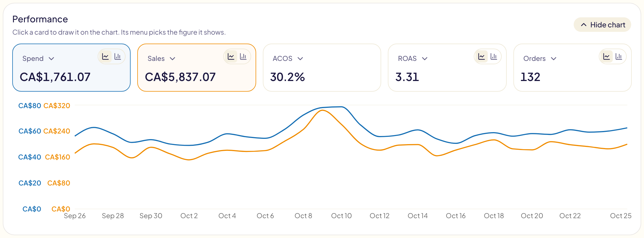Pick bar chart icon on Orders card
Image resolution: width=644 pixels, height=238 pixels.
click(x=619, y=57)
